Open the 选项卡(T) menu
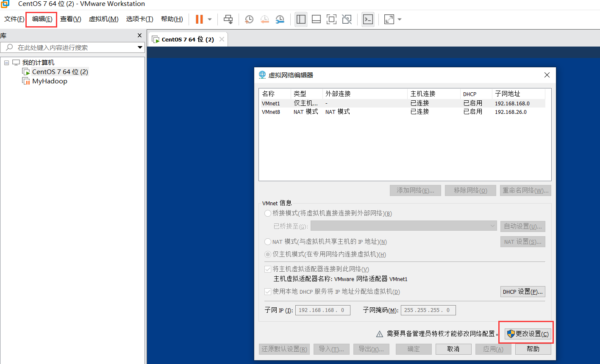The width and height of the screenshot is (600, 364). coord(139,19)
